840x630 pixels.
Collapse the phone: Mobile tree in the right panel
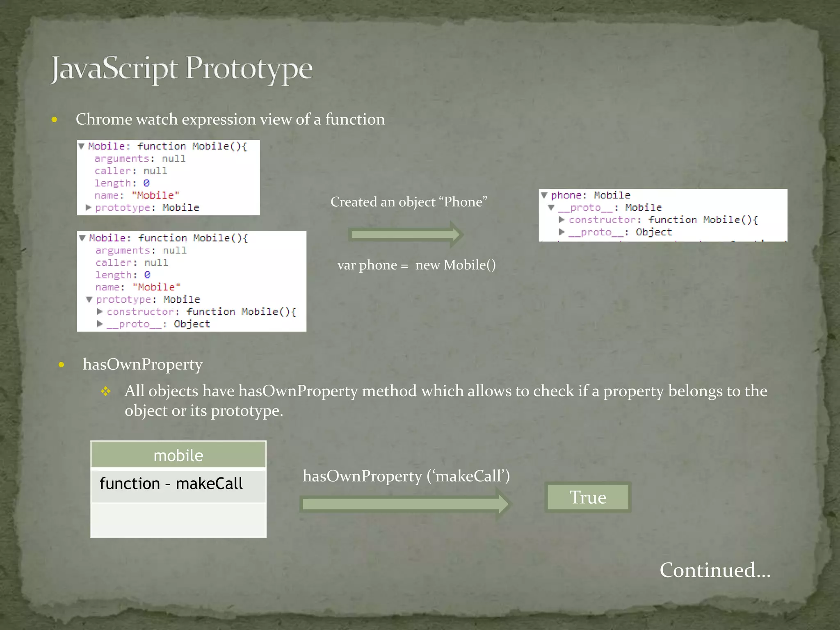[x=544, y=196]
